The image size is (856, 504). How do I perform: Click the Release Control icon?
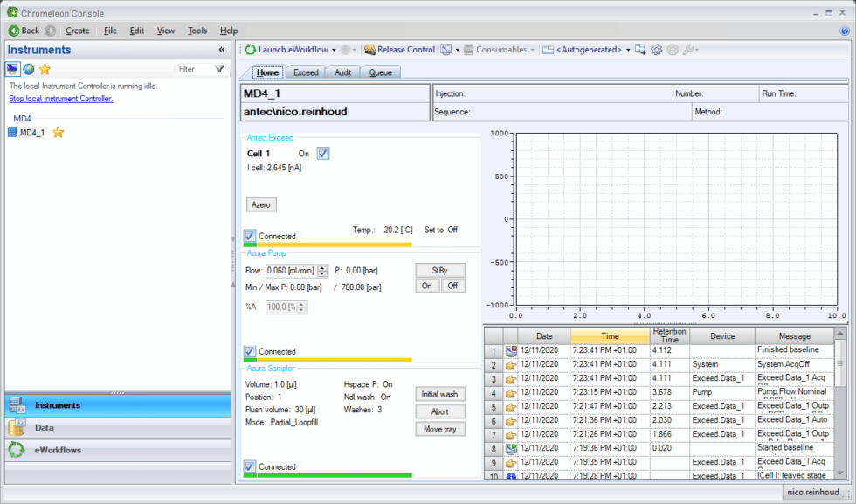[x=371, y=50]
